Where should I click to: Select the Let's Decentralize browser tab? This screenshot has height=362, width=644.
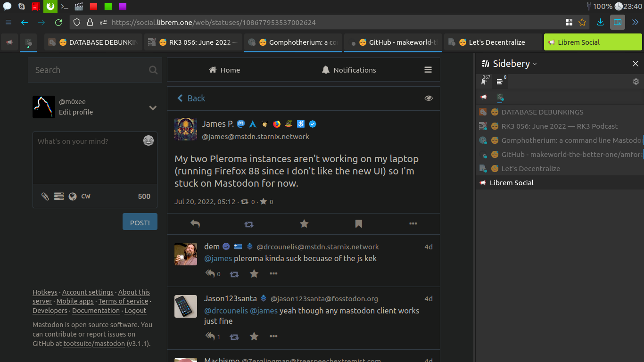pyautogui.click(x=492, y=42)
